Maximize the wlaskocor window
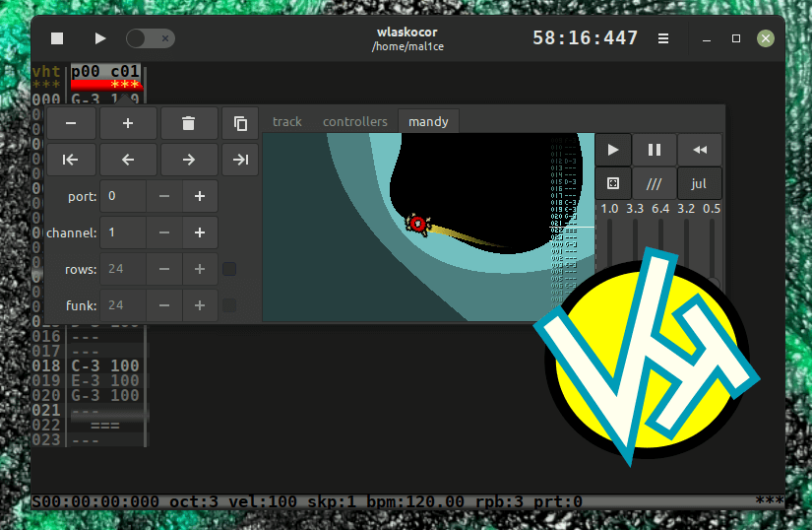The width and height of the screenshot is (812, 530). [736, 38]
